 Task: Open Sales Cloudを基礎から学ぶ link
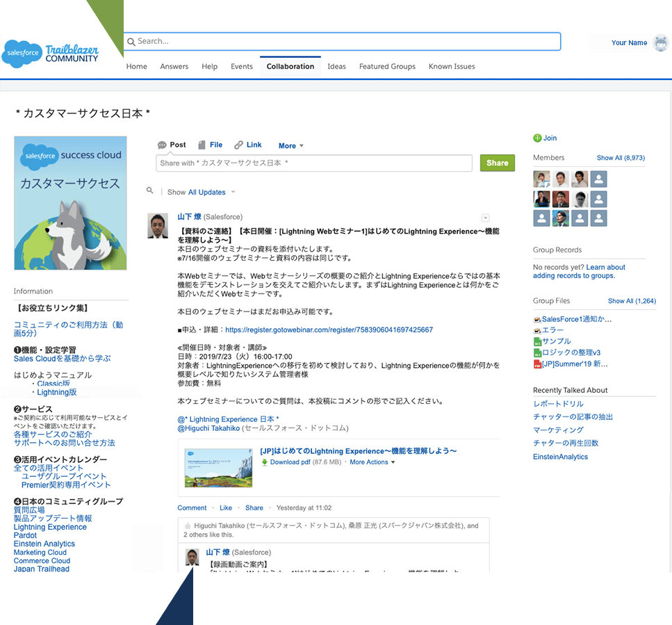(x=62, y=358)
